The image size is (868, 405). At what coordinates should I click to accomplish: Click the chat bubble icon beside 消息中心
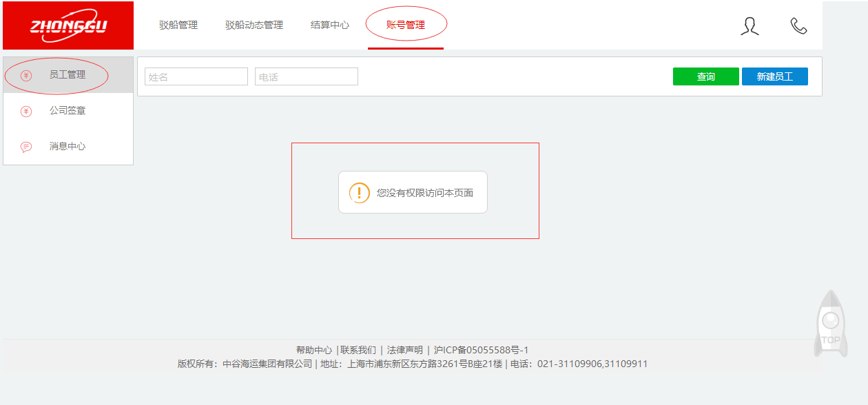[x=26, y=147]
